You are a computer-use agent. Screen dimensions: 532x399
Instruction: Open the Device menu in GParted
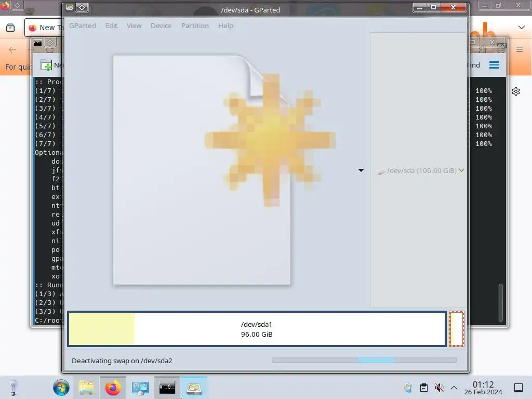point(161,26)
